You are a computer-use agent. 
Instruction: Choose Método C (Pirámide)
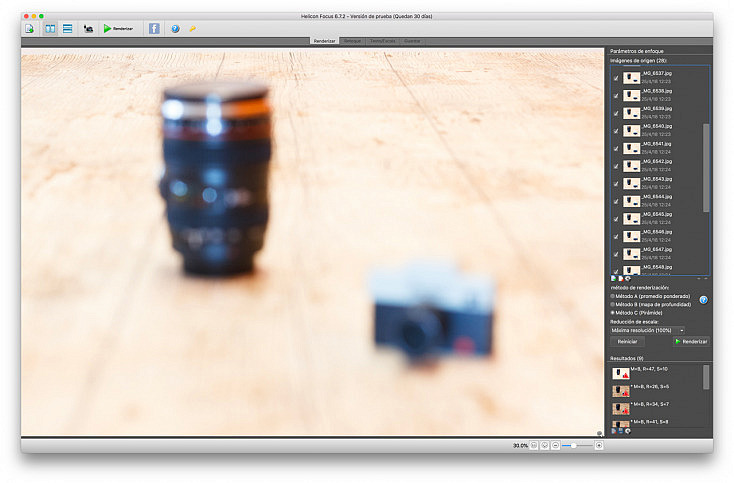point(637,313)
